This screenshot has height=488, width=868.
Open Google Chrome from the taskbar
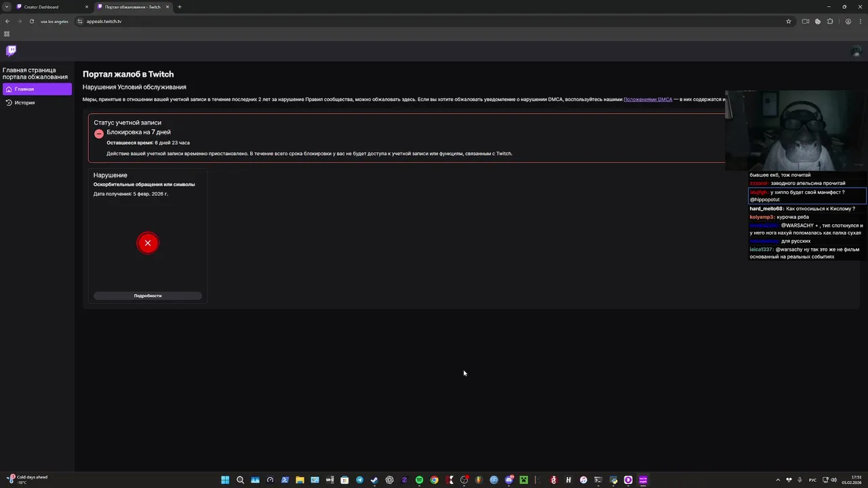(434, 480)
